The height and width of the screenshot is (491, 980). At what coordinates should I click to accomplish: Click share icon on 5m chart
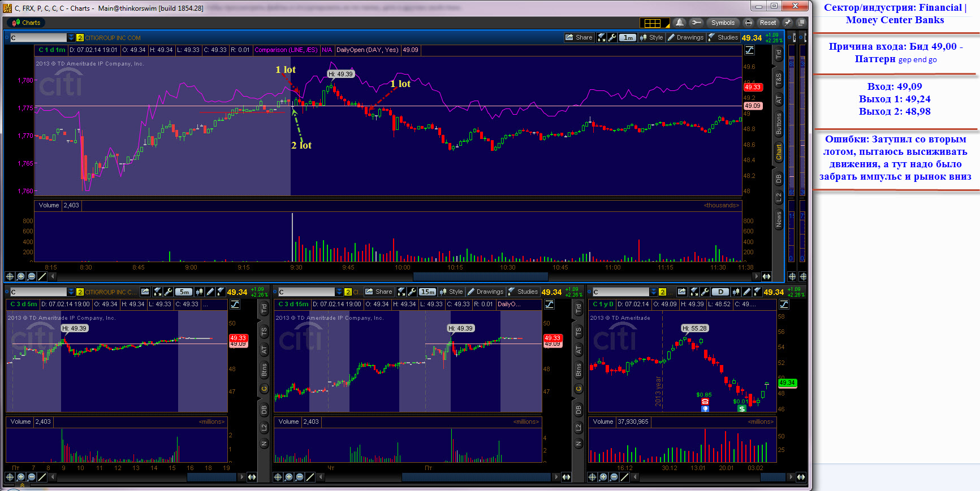coord(145,292)
